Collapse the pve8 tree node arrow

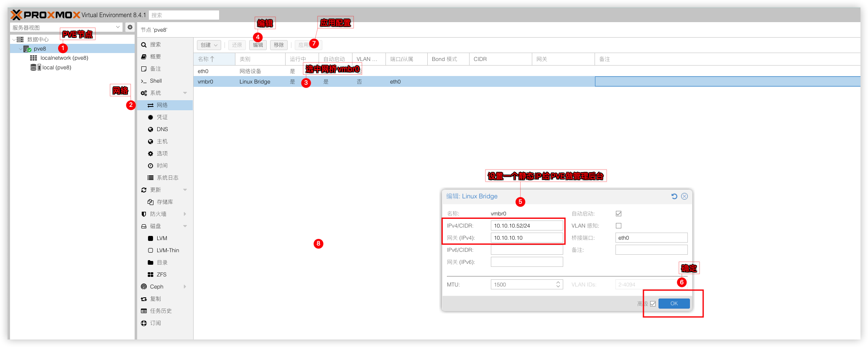20,49
